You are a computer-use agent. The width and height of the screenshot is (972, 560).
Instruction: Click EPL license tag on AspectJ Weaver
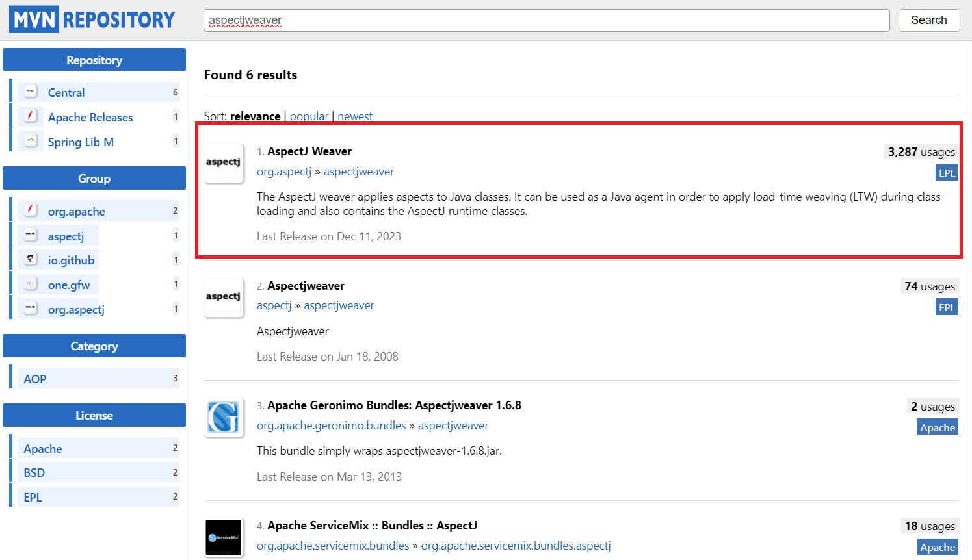[x=947, y=173]
